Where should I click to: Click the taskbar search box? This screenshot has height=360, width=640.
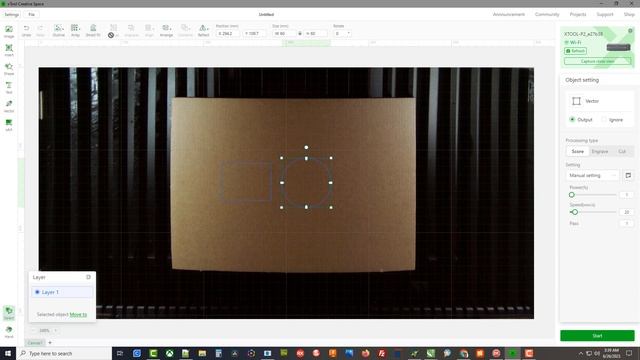tap(64, 353)
